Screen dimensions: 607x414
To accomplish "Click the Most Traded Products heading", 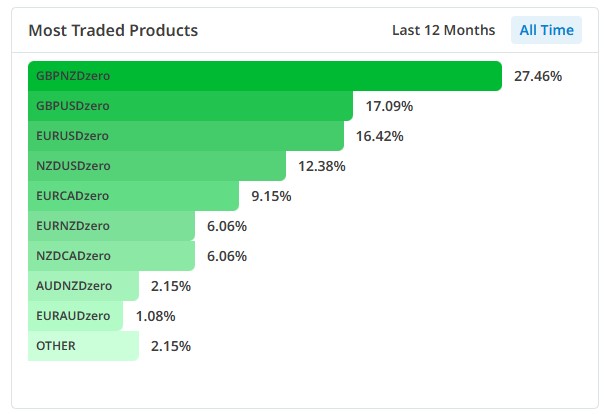I will click(x=113, y=30).
